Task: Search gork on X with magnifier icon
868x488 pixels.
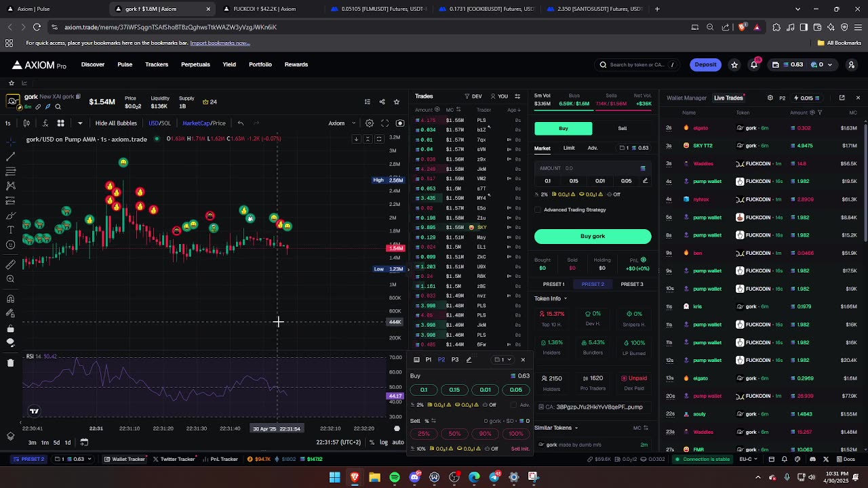Action: coord(58,107)
